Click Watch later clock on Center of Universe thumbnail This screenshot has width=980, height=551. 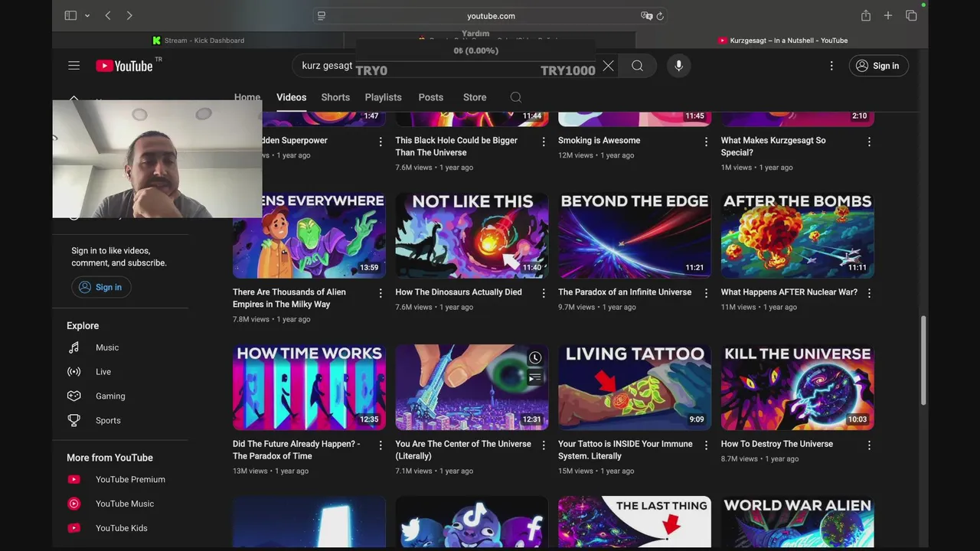535,358
